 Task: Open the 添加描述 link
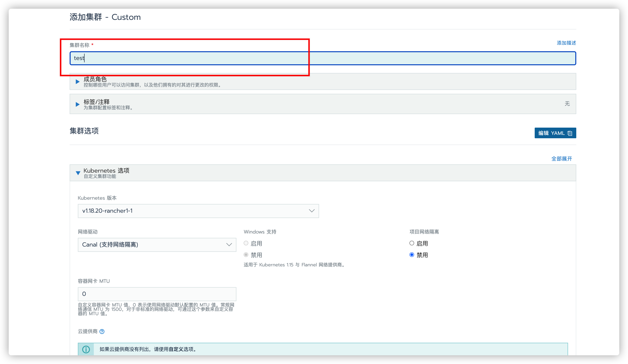click(566, 43)
